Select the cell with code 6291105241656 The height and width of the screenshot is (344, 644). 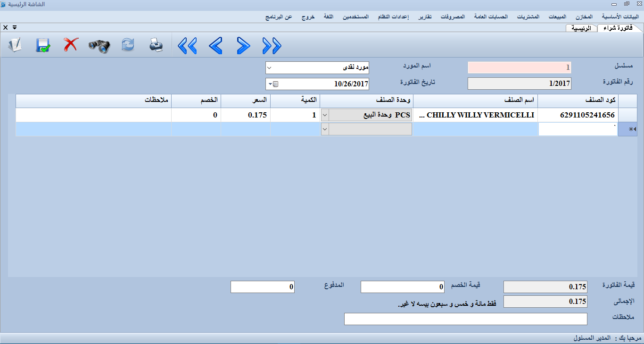pyautogui.click(x=578, y=115)
